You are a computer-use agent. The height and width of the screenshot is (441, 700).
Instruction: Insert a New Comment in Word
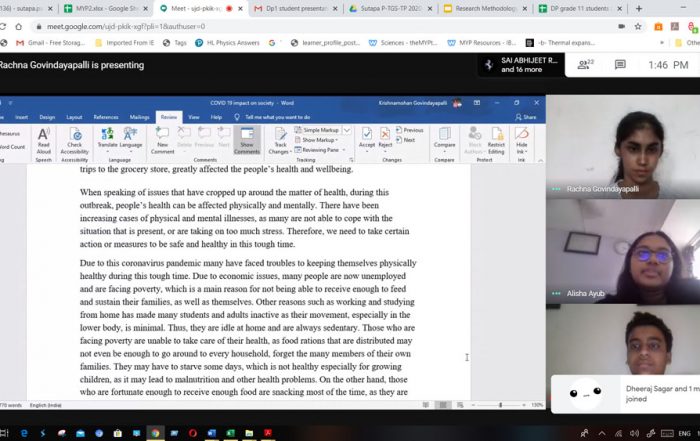point(162,141)
